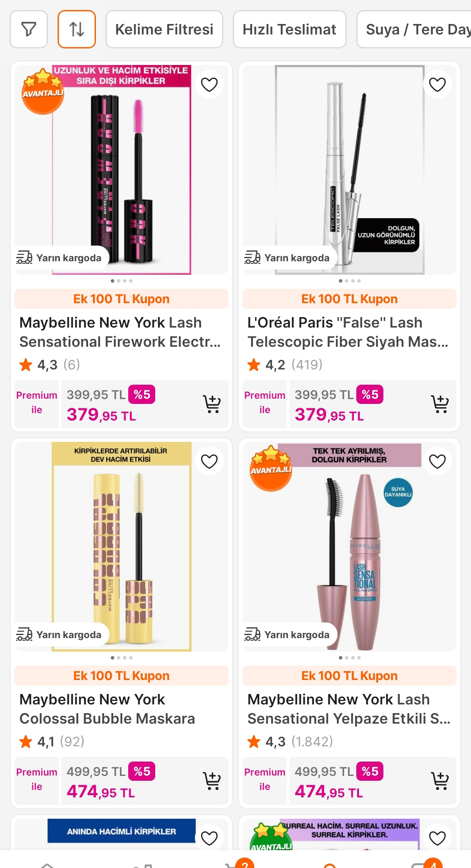Open the filter funnel icon
Image resolution: width=471 pixels, height=868 pixels.
(29, 29)
